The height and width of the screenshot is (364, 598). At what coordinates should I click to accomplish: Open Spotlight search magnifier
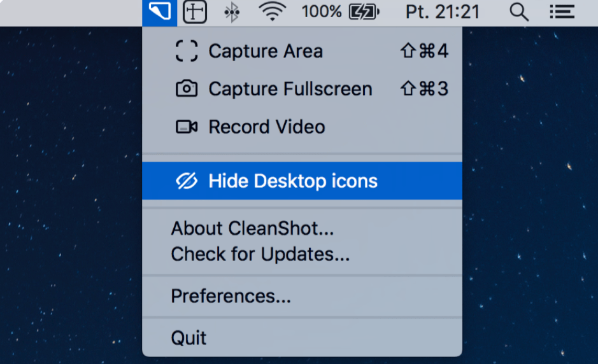519,12
